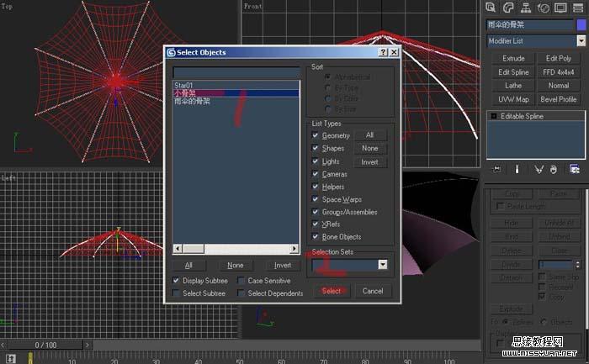Viewport: 589px width, 364px height.
Task: Apply Edit Poly modifier button
Action: (559, 58)
